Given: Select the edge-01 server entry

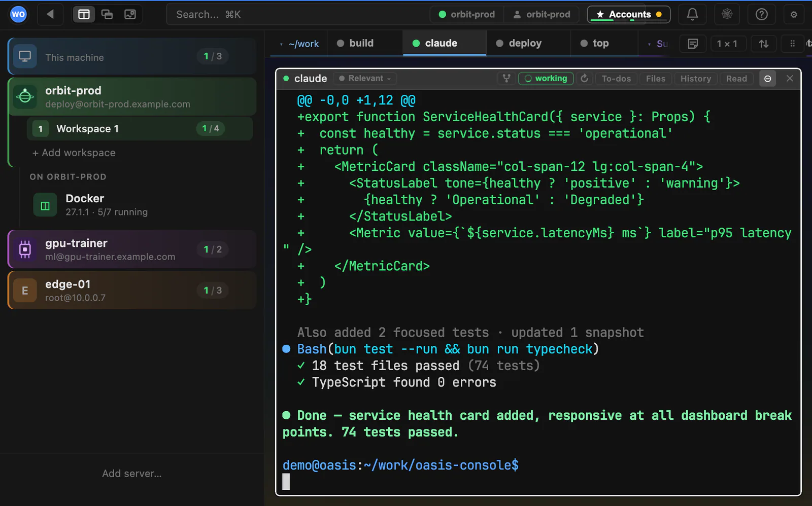Looking at the screenshot, I should click(x=132, y=291).
